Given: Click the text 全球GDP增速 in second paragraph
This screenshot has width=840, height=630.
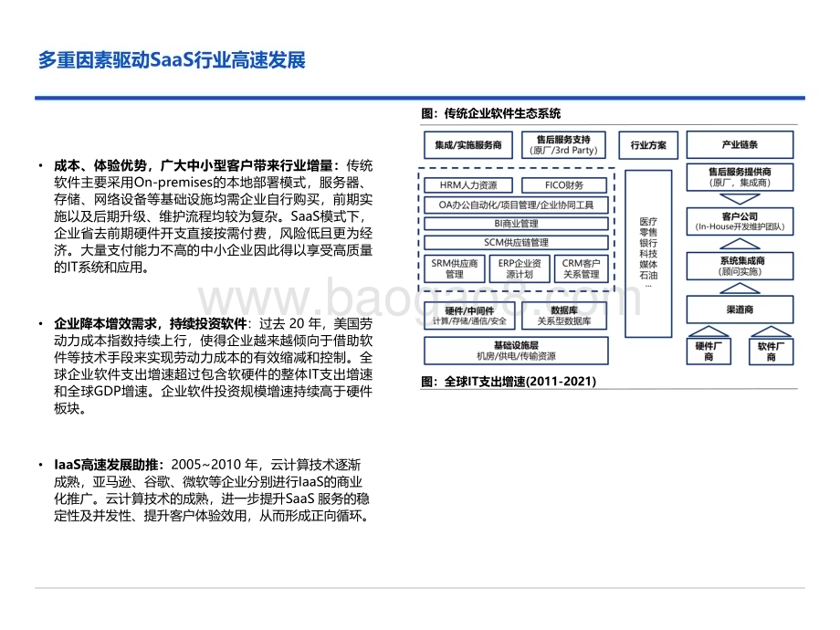Looking at the screenshot, I should [108, 392].
